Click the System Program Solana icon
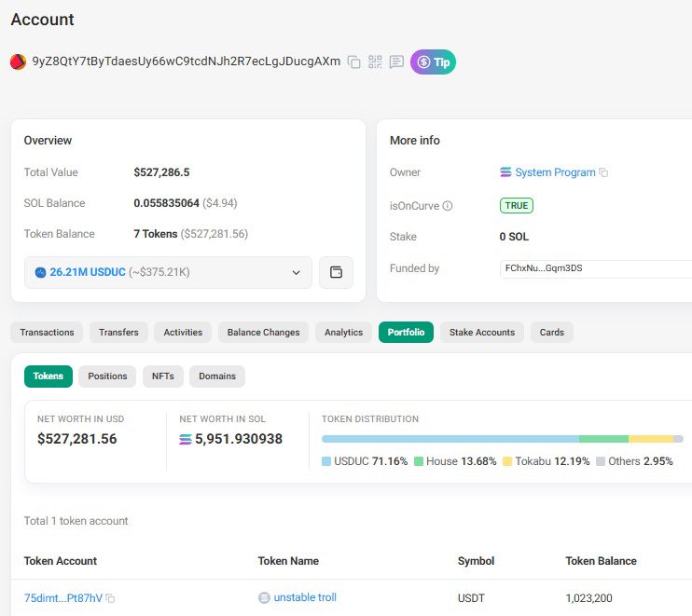Viewport: 692px width, 616px height. click(505, 172)
